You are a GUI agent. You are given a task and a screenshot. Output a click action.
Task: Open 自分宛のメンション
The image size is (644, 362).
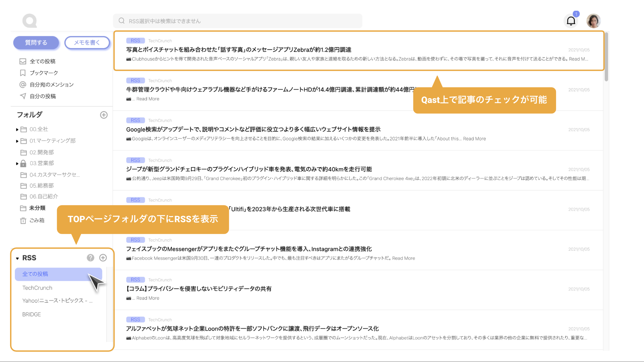pos(51,85)
